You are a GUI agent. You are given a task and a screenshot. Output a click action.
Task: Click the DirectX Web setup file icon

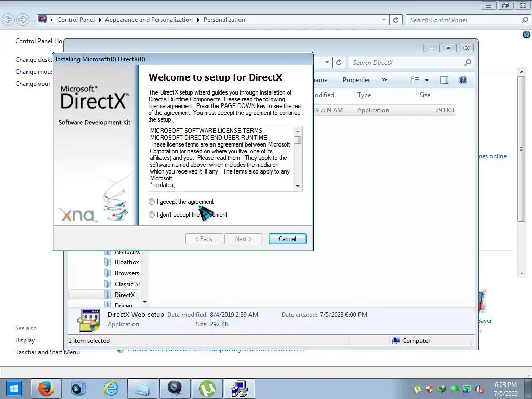click(88, 320)
